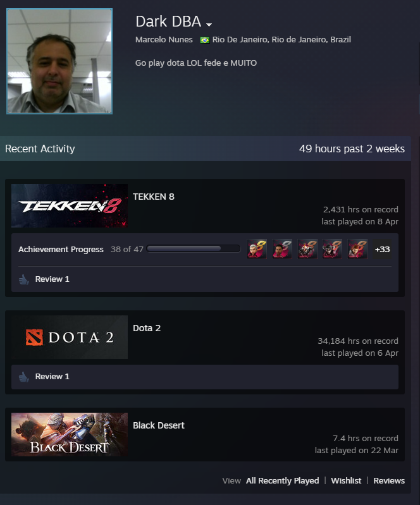
Task: Open the fourth TEKKEN 8 achievement icon
Action: coord(332,249)
